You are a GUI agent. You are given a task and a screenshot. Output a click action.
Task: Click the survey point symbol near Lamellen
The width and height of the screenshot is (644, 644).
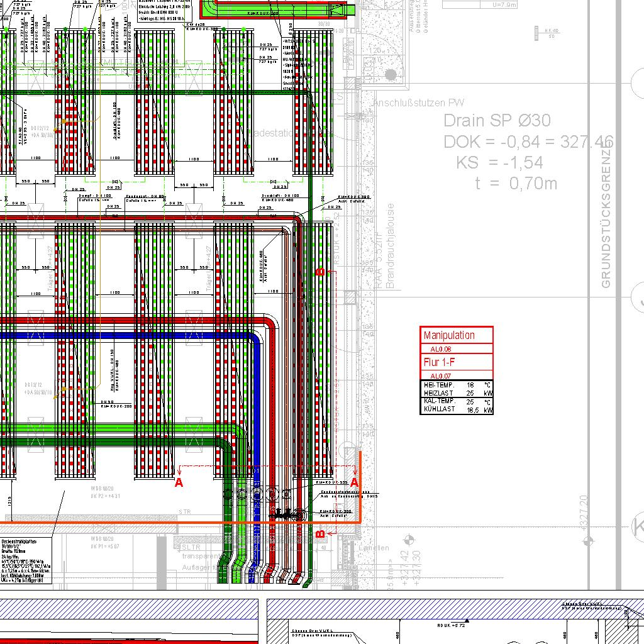tap(409, 539)
